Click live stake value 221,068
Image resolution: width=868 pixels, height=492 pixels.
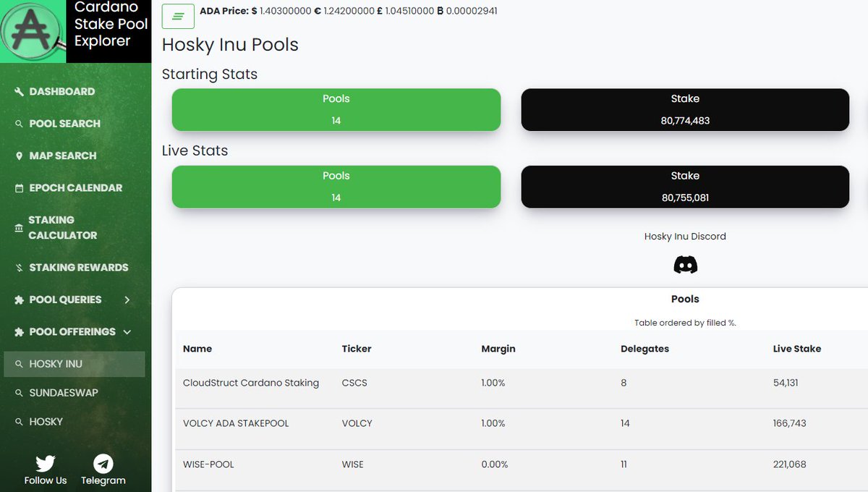tap(790, 465)
